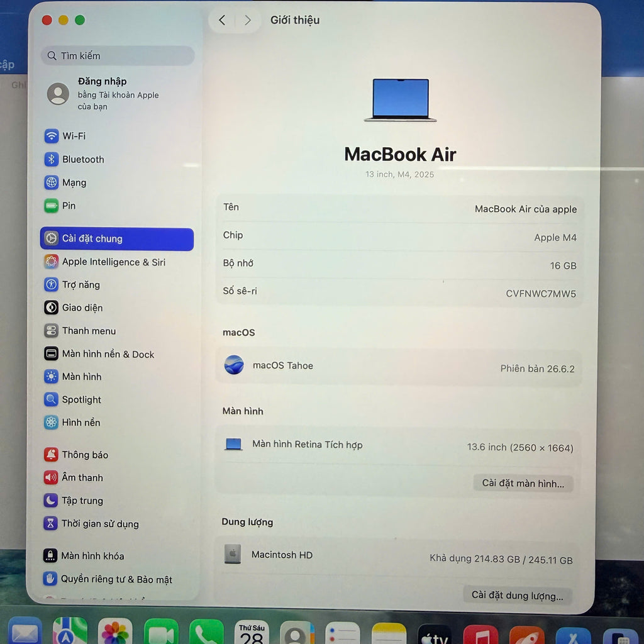Click the 16 GB memory value
This screenshot has width=644, height=644.
pyautogui.click(x=563, y=266)
